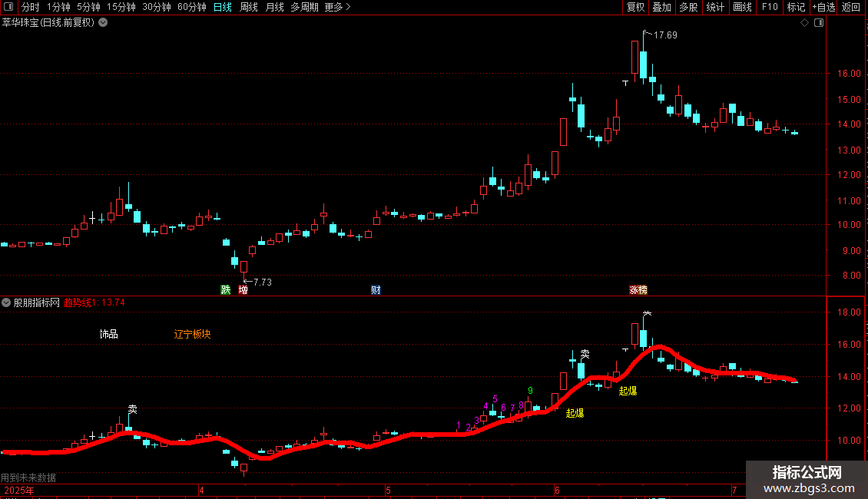Click the 17.69 high price label
This screenshot has height=499, width=868.
point(665,35)
